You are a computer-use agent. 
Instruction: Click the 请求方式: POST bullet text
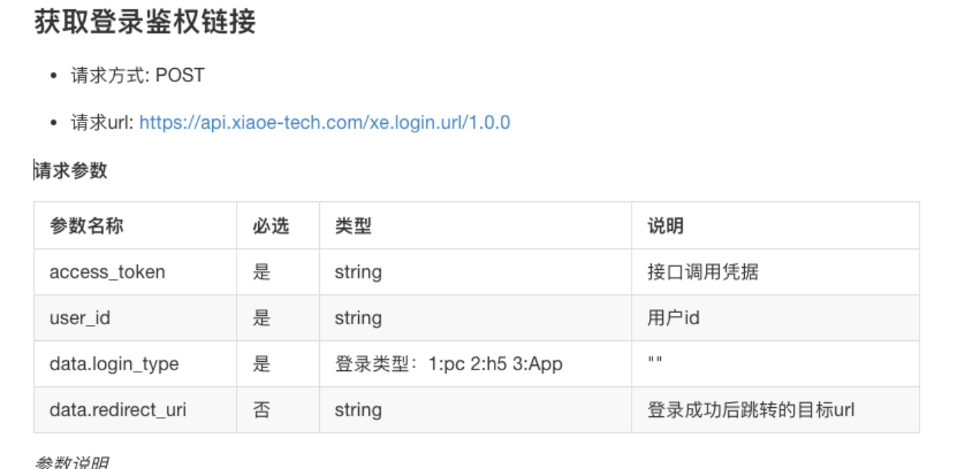coord(138,76)
